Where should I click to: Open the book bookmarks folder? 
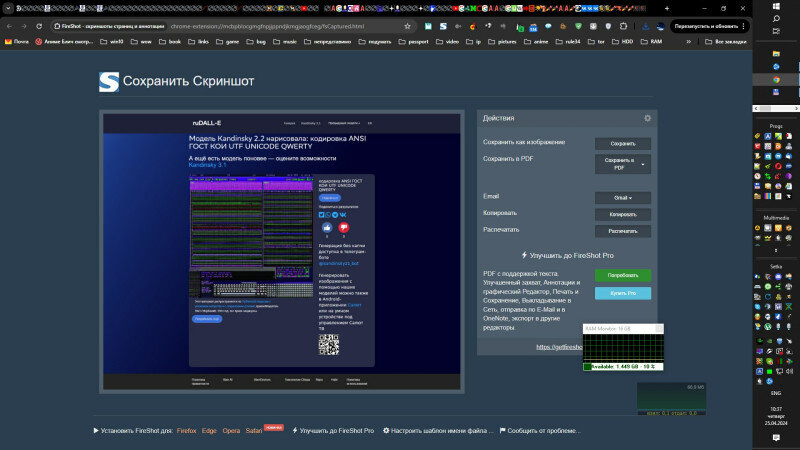click(x=170, y=42)
